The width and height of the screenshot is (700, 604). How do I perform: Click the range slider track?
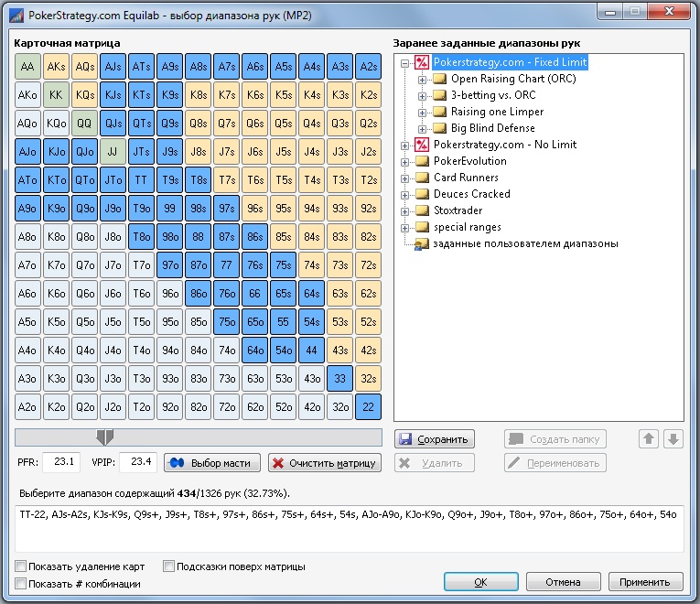point(199,437)
